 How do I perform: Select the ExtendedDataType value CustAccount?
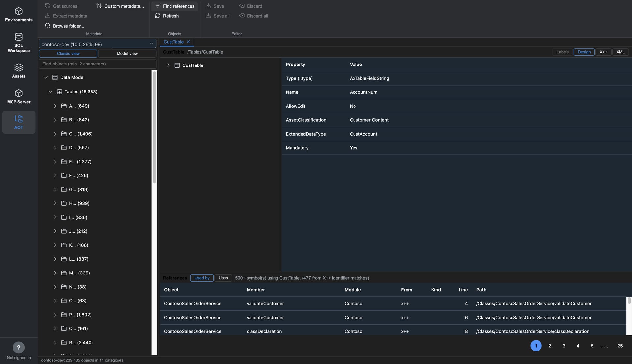(x=363, y=134)
